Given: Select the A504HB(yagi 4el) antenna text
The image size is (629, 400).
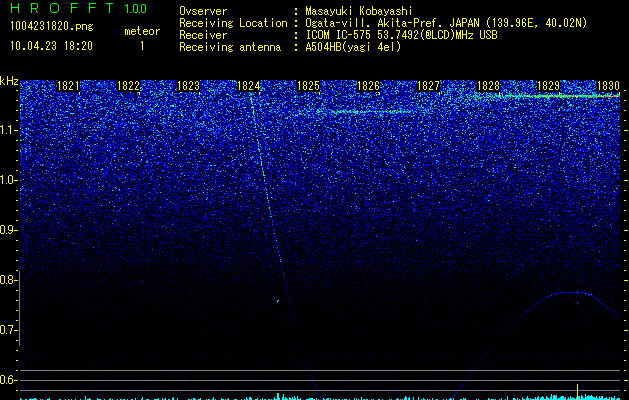Looking at the screenshot, I should 353,47.
